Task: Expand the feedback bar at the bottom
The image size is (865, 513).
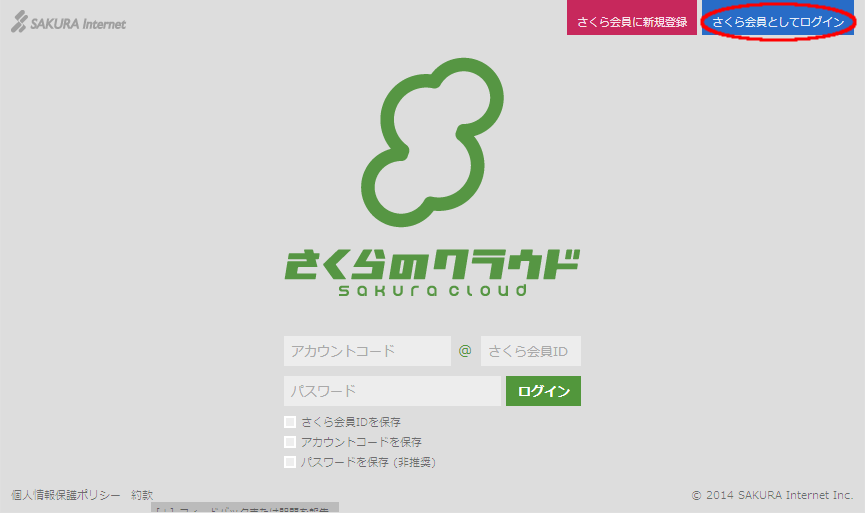Action: [245, 508]
